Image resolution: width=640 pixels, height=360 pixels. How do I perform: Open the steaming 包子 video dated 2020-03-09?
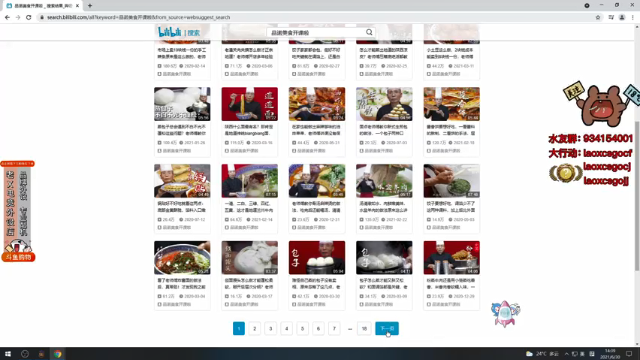[x=384, y=258]
